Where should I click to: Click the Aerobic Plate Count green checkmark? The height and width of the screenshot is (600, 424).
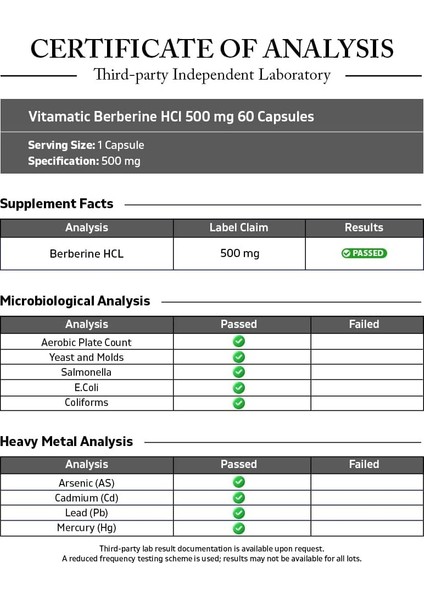click(x=239, y=341)
